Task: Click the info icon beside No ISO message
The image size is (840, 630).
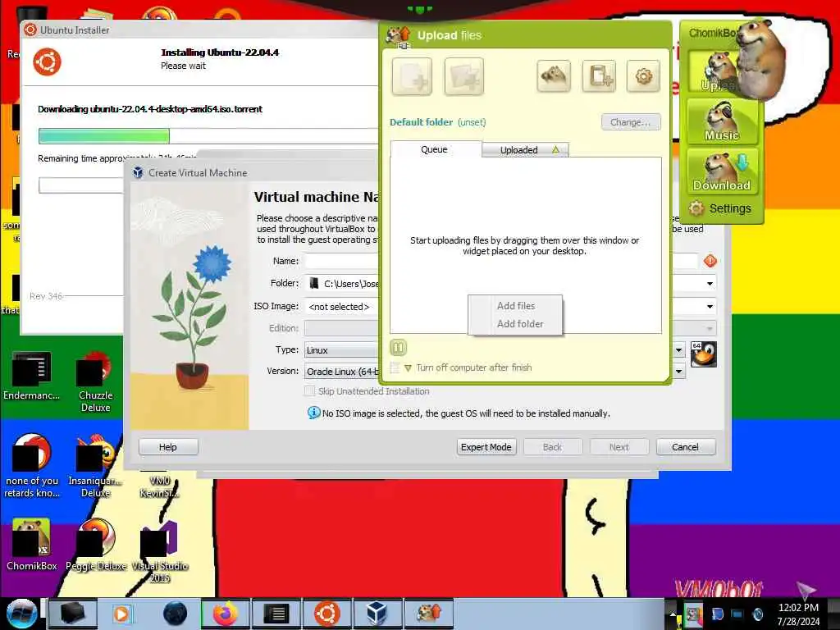Action: [313, 413]
